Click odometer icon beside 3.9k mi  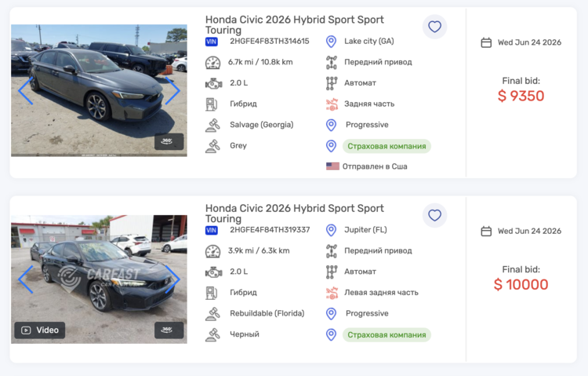point(212,251)
